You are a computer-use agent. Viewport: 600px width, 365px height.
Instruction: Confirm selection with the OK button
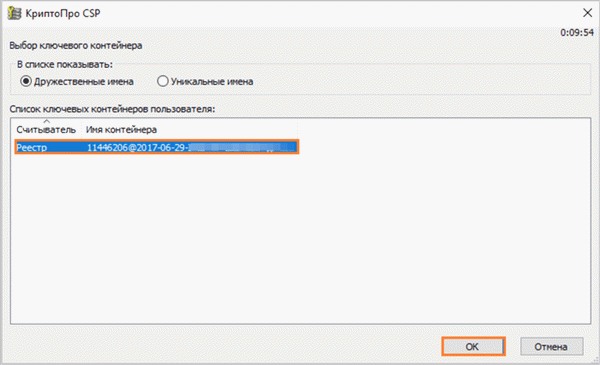click(473, 347)
